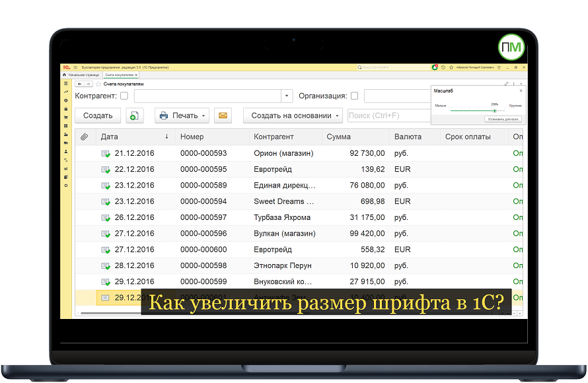Enable the Контрагент filter checkbox
This screenshot has width=588, height=383.
(x=124, y=96)
